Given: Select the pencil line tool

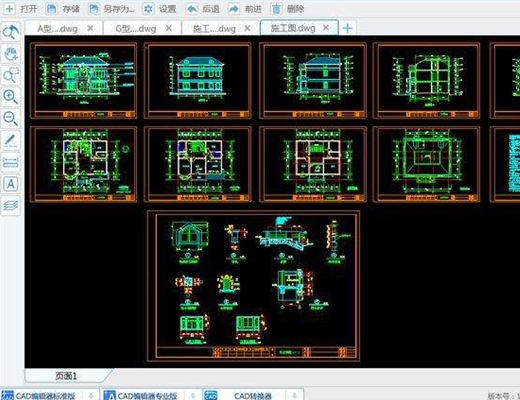Looking at the screenshot, I should [x=11, y=140].
